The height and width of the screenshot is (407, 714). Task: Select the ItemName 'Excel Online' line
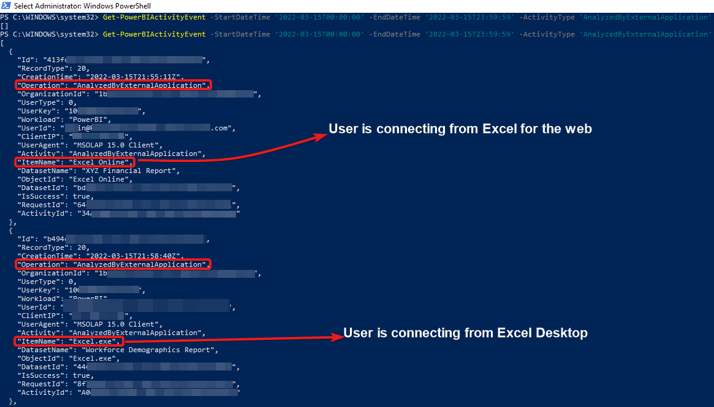tap(75, 162)
